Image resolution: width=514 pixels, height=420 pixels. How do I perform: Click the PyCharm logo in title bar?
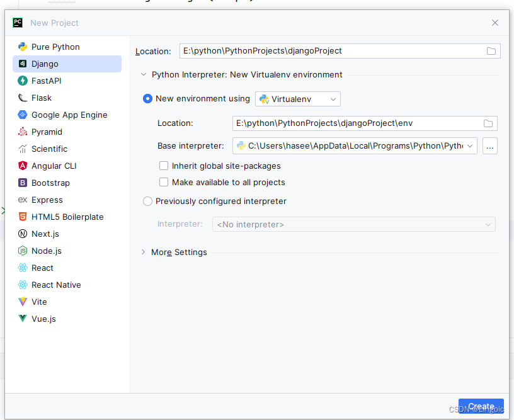18,23
